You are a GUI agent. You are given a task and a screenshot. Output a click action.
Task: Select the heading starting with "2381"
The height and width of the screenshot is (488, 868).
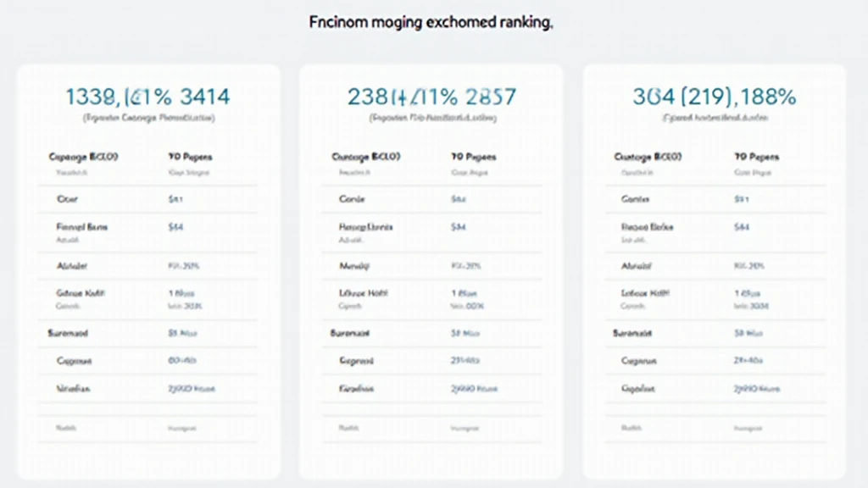[431, 97]
